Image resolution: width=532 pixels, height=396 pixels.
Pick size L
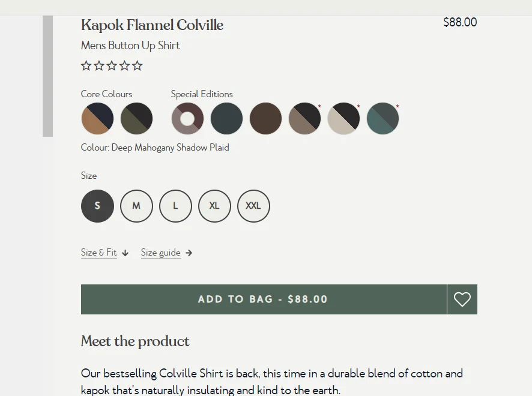pyautogui.click(x=175, y=206)
